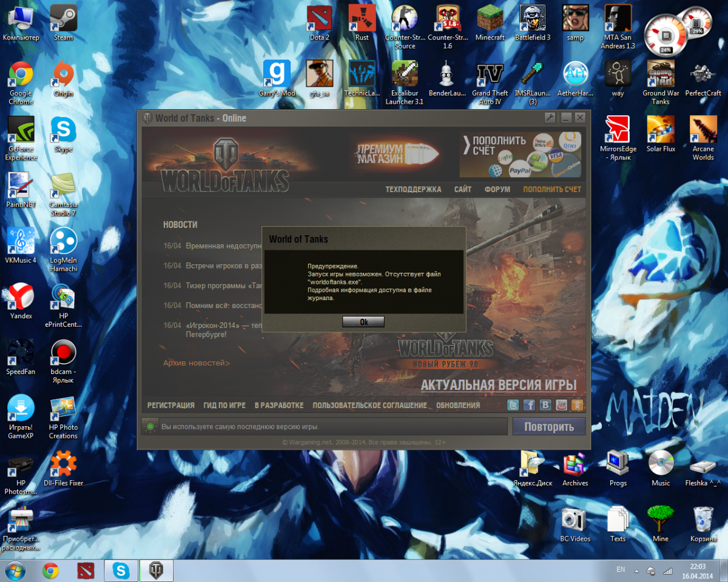
Task: Open the Ground War Tanks shortcut
Action: tap(661, 83)
